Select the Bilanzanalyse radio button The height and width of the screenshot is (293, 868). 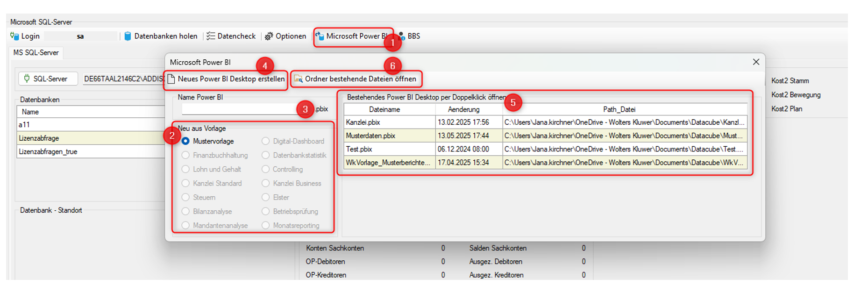[x=185, y=211]
